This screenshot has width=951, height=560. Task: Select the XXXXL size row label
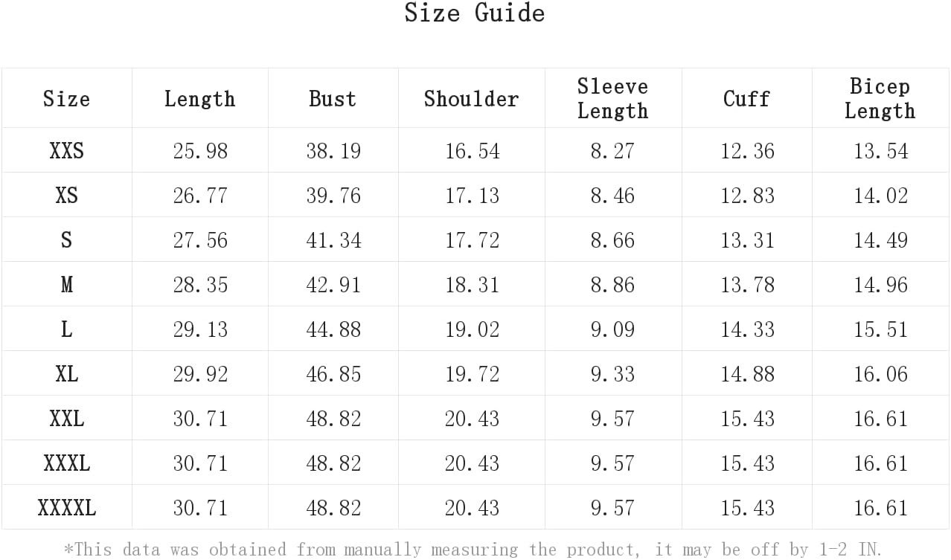tap(66, 508)
